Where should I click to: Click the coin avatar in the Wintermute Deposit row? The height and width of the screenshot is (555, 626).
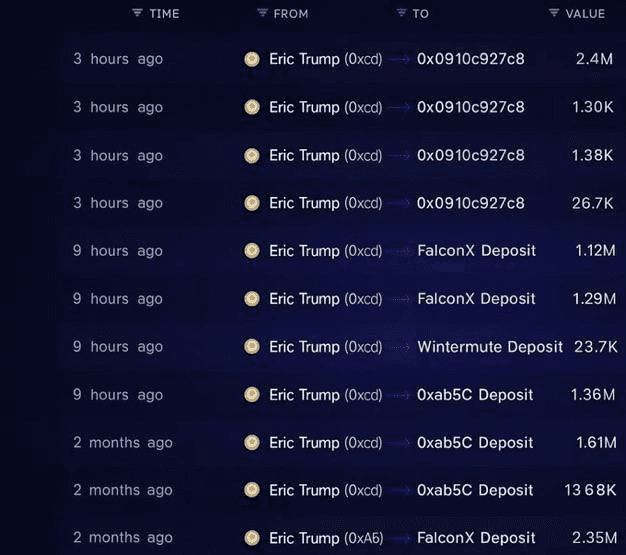(x=252, y=347)
